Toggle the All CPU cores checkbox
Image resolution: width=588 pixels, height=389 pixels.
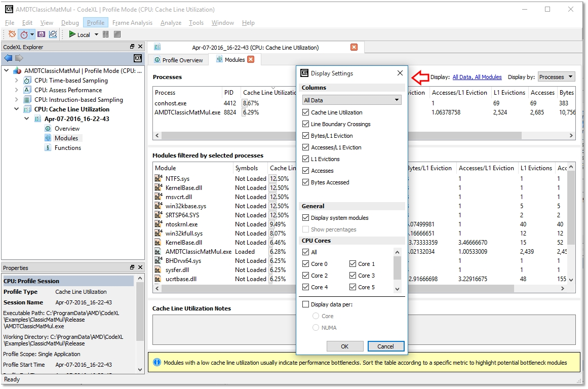click(x=305, y=252)
